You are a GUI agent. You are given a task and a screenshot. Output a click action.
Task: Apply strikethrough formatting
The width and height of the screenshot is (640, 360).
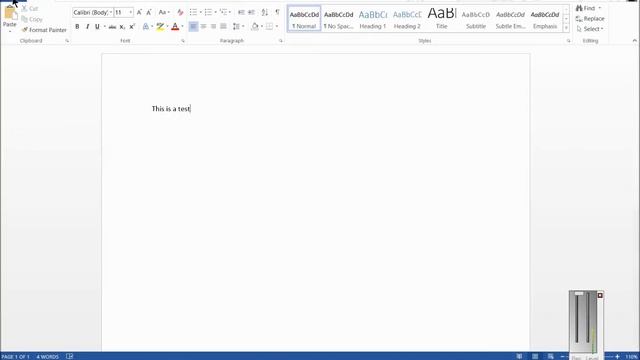(x=112, y=27)
